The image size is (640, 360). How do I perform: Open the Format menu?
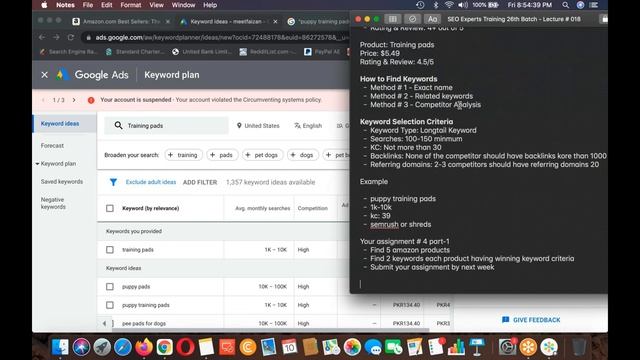pyautogui.click(x=131, y=5)
